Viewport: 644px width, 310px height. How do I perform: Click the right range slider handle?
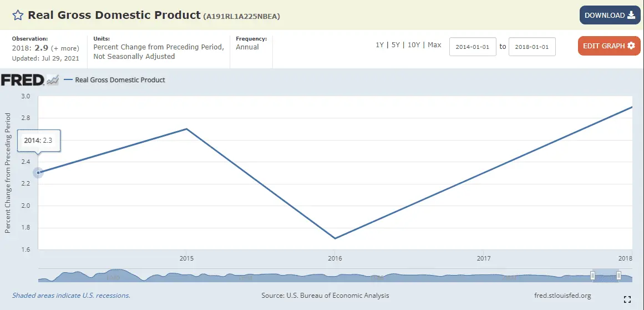click(619, 276)
